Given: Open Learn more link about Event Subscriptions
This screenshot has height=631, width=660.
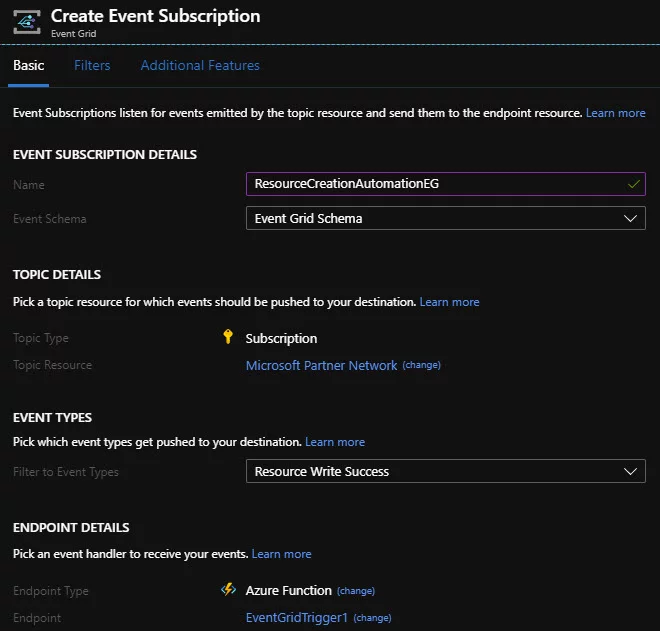Looking at the screenshot, I should 615,113.
